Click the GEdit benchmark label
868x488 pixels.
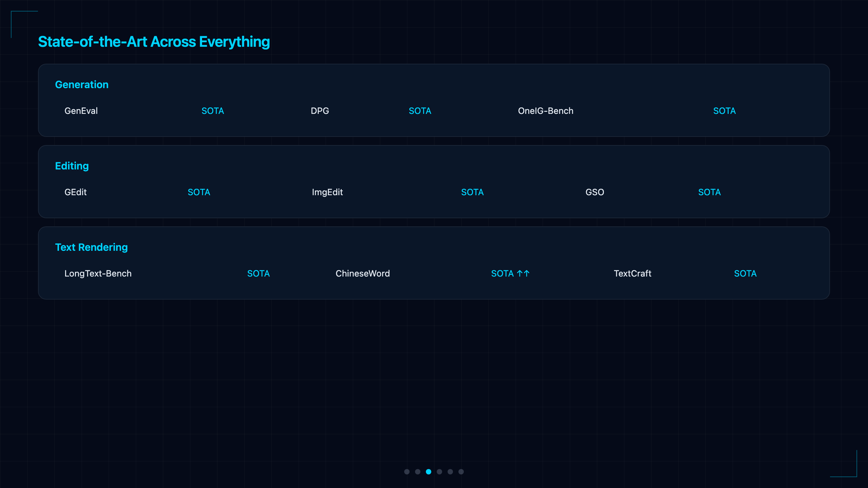pos(76,192)
